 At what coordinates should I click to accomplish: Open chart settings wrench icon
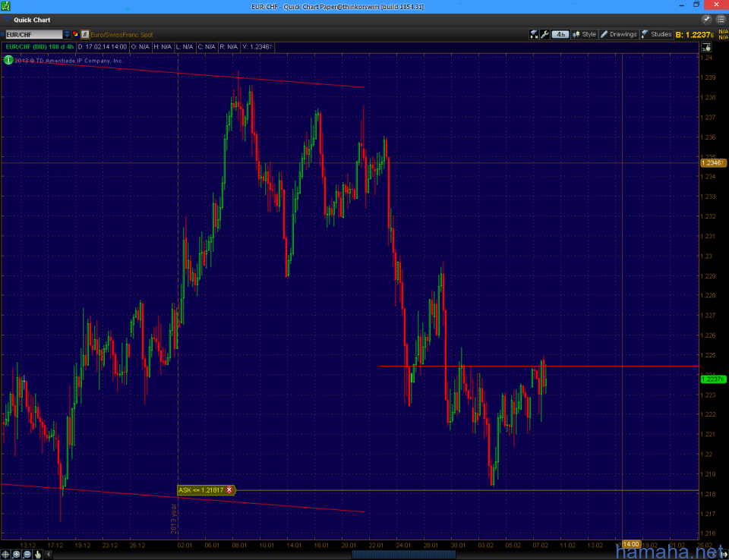coord(544,34)
